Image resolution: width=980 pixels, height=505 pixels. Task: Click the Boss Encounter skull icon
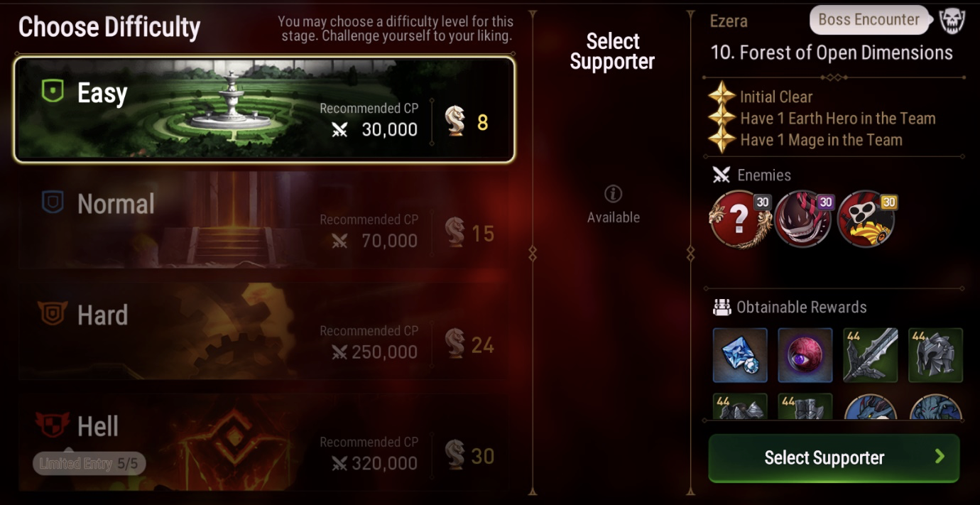(x=952, y=21)
